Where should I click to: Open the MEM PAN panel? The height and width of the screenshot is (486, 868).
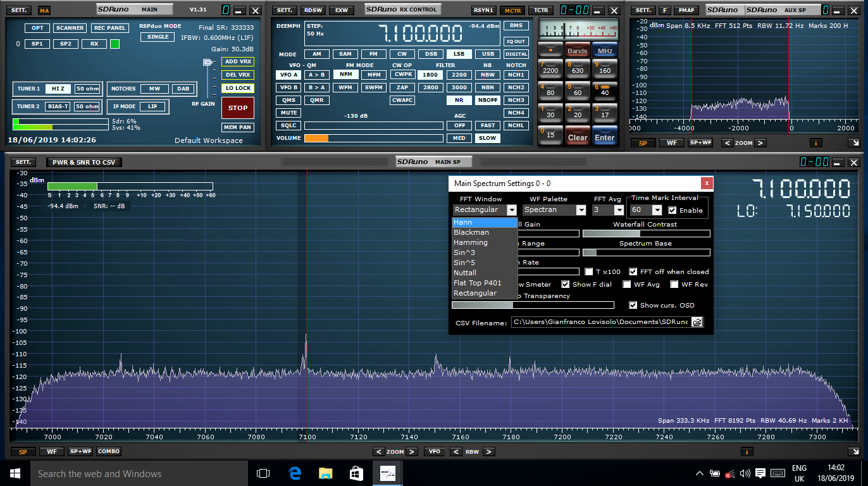[x=238, y=127]
